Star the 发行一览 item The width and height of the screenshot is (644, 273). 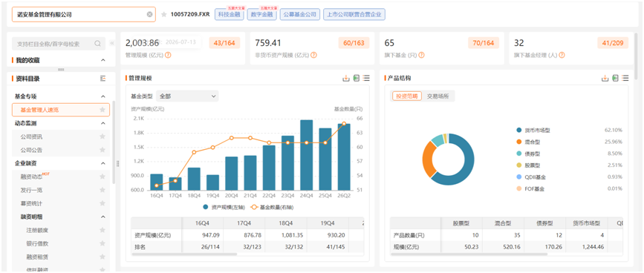pos(103,190)
